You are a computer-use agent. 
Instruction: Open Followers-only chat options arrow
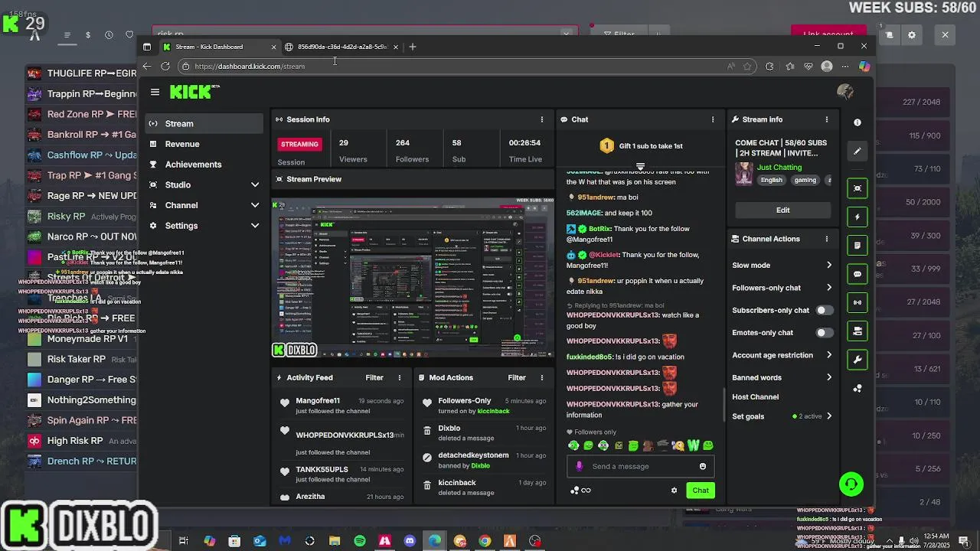coord(829,288)
